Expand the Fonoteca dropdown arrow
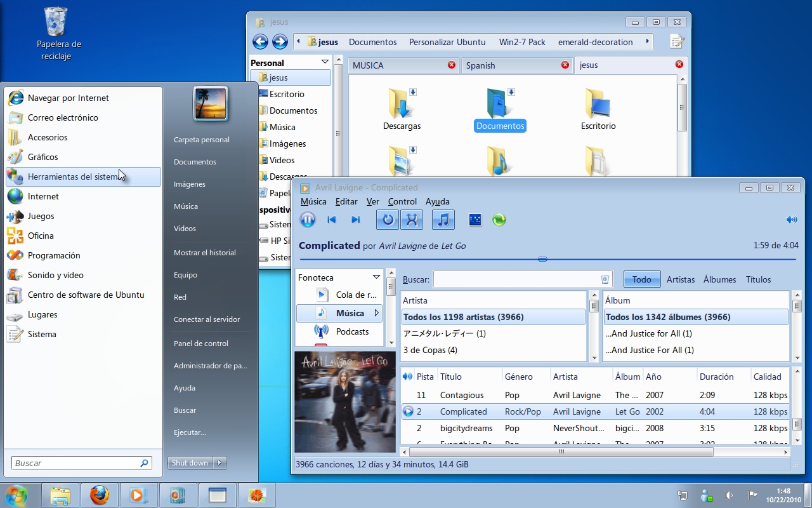 376,277
